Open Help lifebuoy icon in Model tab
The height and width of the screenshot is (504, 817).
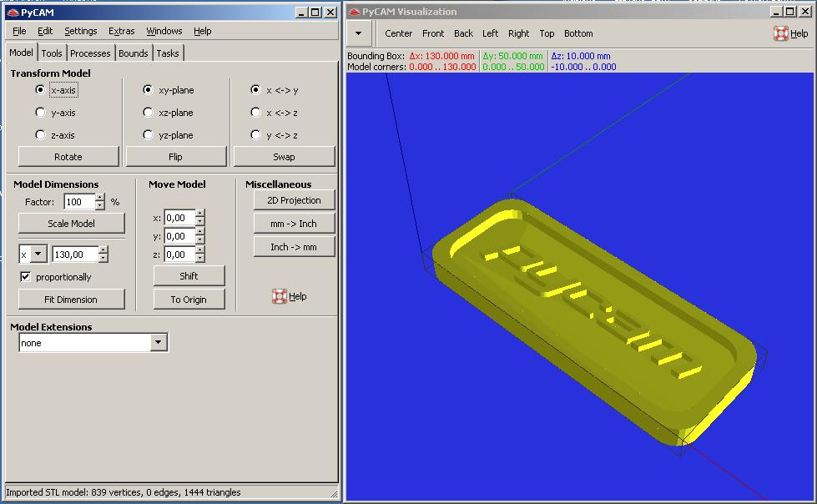tap(280, 296)
